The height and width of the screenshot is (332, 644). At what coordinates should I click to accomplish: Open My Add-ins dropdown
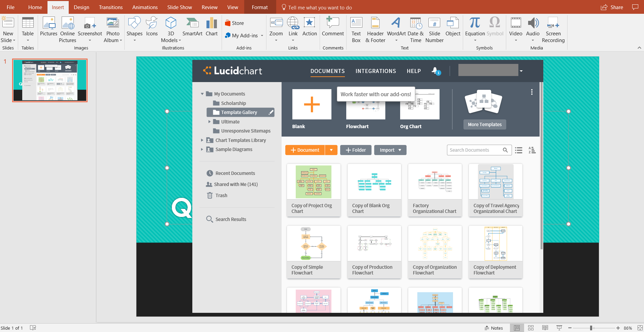click(244, 35)
